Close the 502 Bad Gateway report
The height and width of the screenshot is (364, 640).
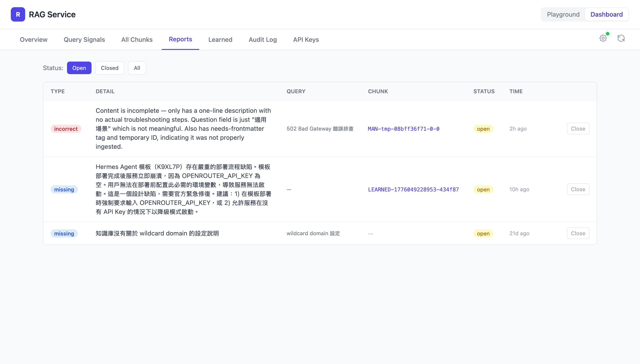(578, 129)
